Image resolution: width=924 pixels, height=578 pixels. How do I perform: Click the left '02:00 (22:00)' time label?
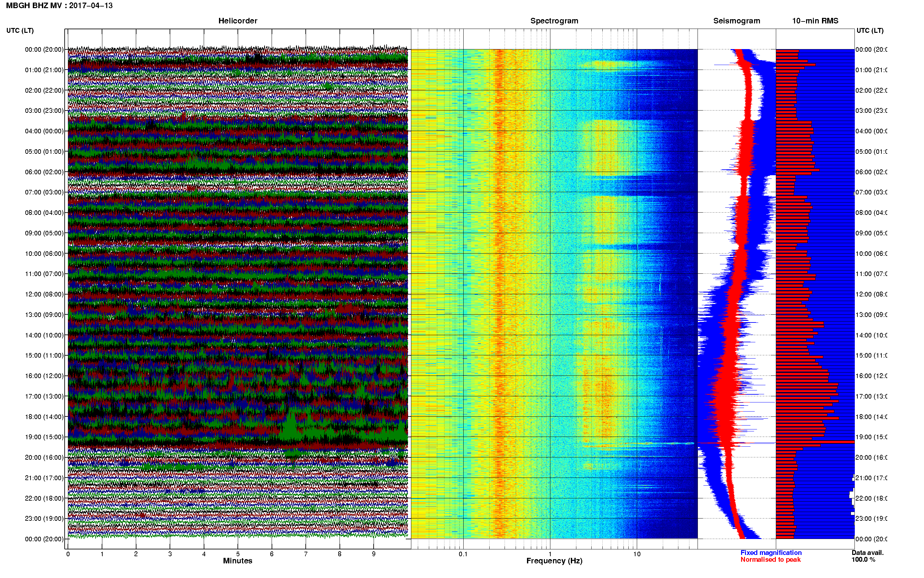[44, 90]
